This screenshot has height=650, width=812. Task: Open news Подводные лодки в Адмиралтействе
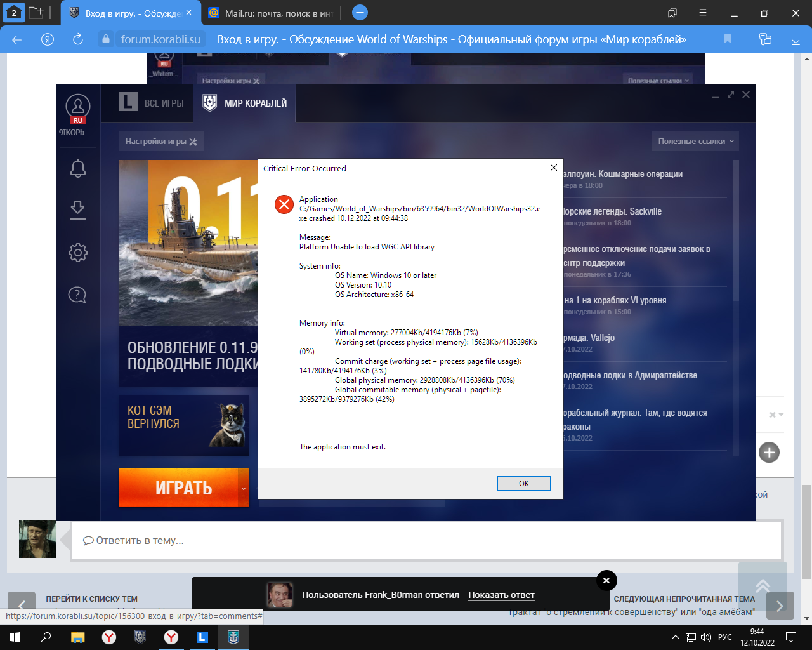pos(630,375)
